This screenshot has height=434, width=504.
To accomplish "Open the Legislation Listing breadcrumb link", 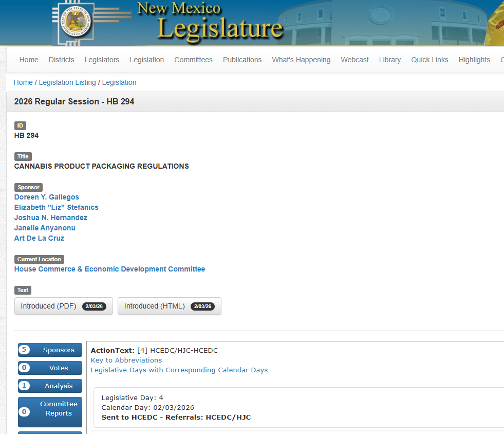I will [67, 82].
